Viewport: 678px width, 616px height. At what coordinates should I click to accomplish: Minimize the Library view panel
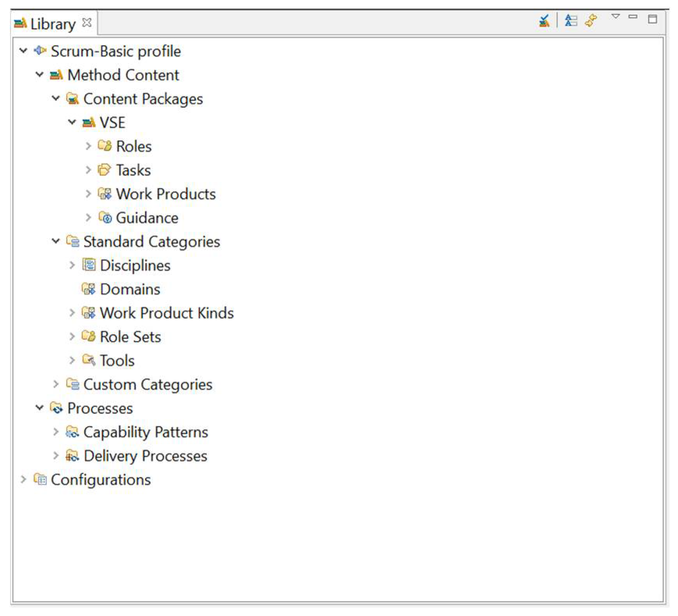[x=633, y=17]
